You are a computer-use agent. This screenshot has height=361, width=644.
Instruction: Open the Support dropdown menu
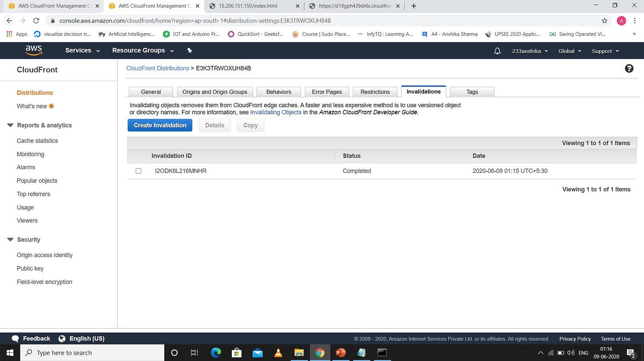point(605,51)
